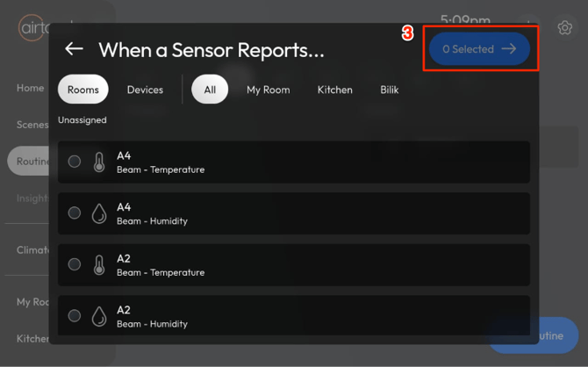This screenshot has height=367, width=588.
Task: Select the A4 Beam Humidity radio button
Action: coord(75,212)
